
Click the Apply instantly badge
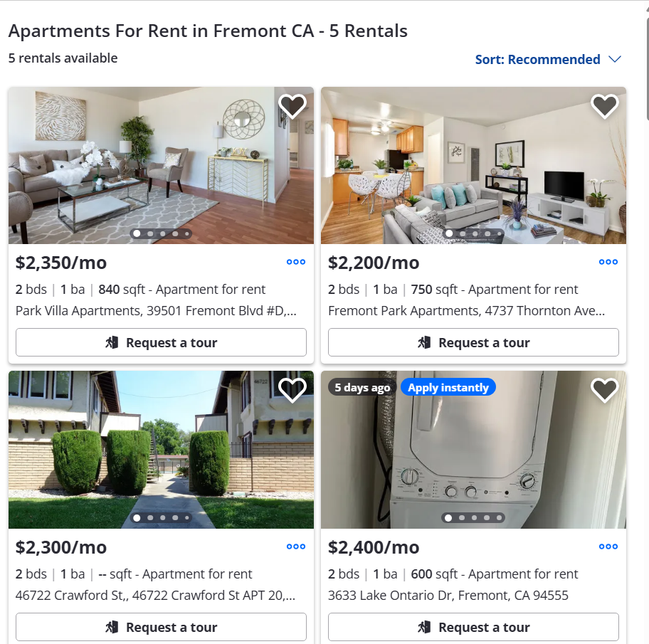[448, 388]
